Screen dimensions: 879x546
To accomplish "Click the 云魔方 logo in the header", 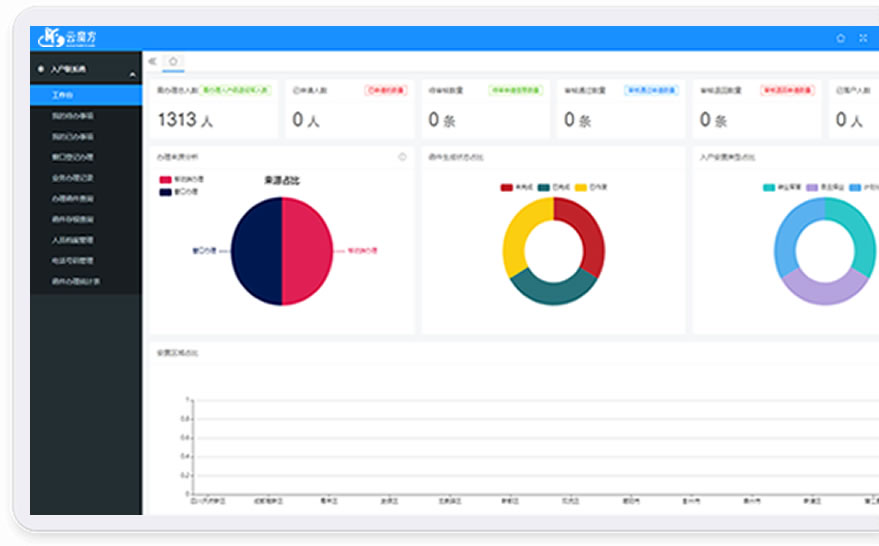I will 68,38.
